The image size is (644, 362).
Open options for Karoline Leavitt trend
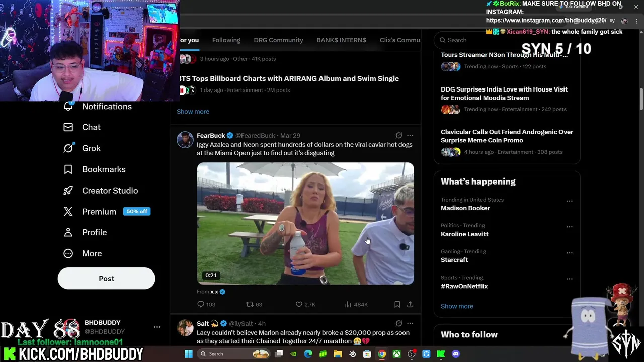pos(569,227)
